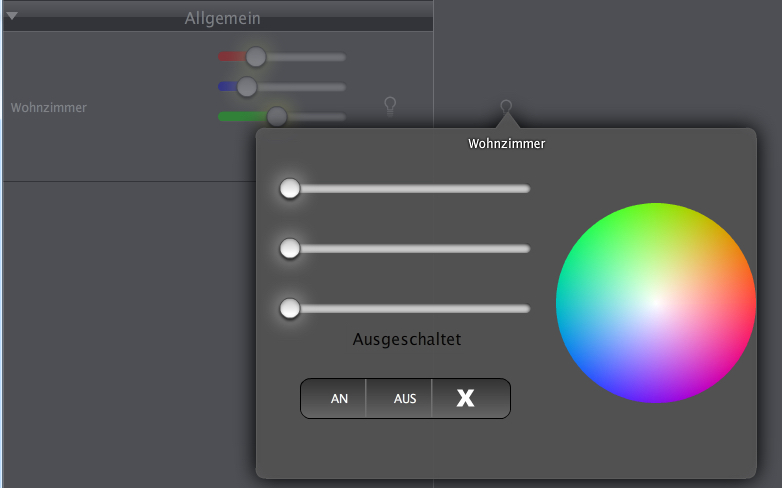The image size is (782, 488).
Task: Click the Ausgeschaltet status label
Action: (407, 339)
